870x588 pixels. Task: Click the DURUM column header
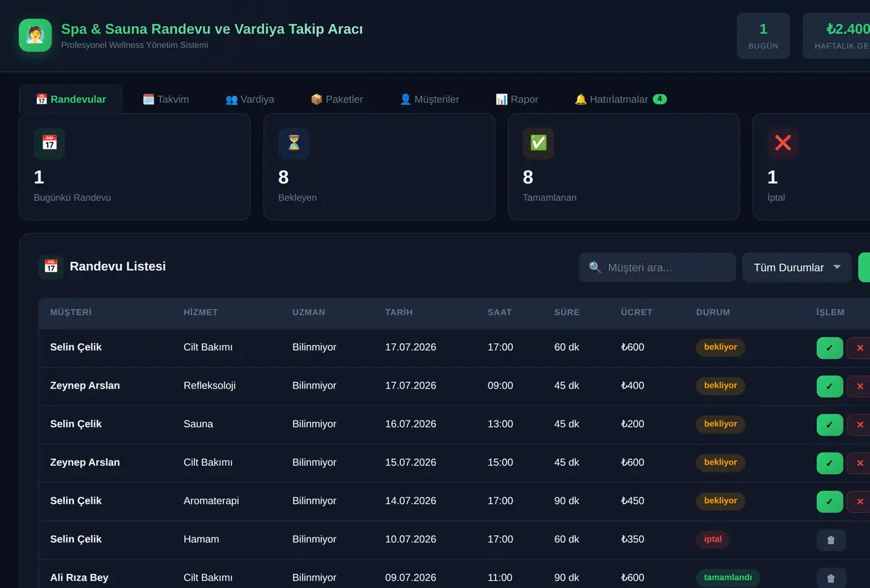713,312
